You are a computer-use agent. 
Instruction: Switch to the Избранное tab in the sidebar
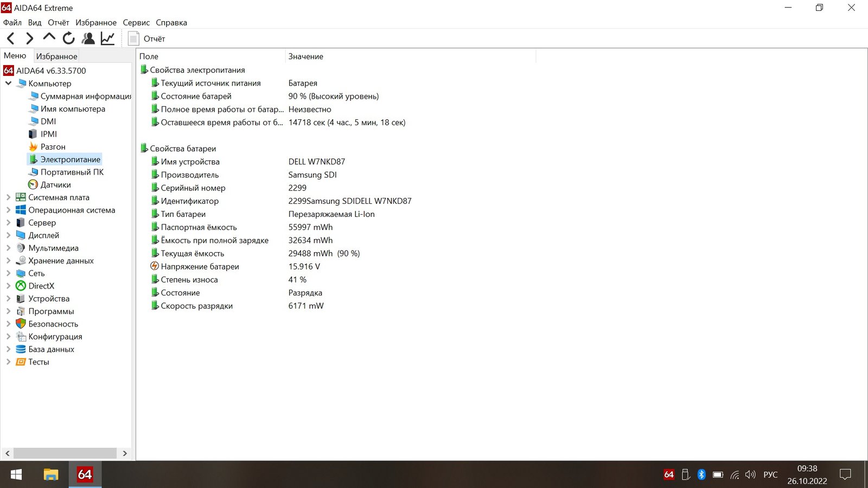56,56
